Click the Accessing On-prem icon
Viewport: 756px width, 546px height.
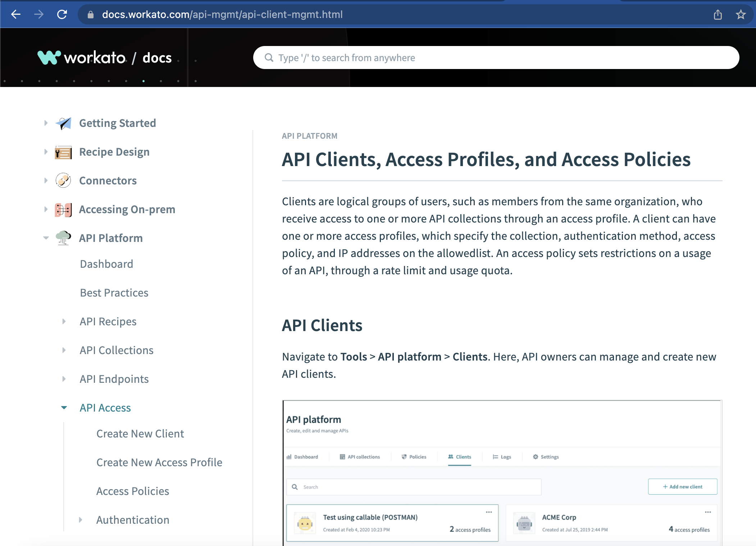pyautogui.click(x=63, y=210)
